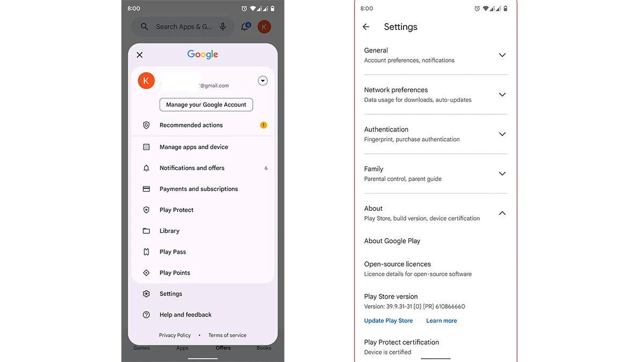Tap the Play Points diamond icon
The height and width of the screenshot is (362, 644).
click(146, 272)
